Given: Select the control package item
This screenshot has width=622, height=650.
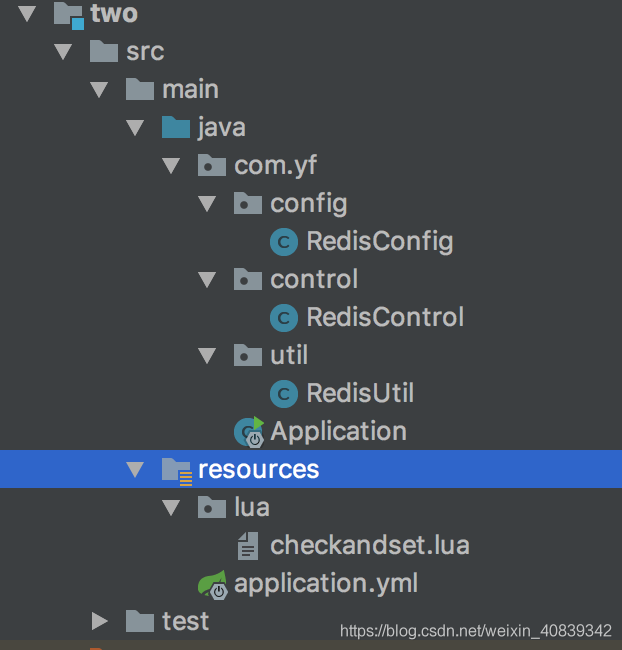Looking at the screenshot, I should (x=313, y=280).
